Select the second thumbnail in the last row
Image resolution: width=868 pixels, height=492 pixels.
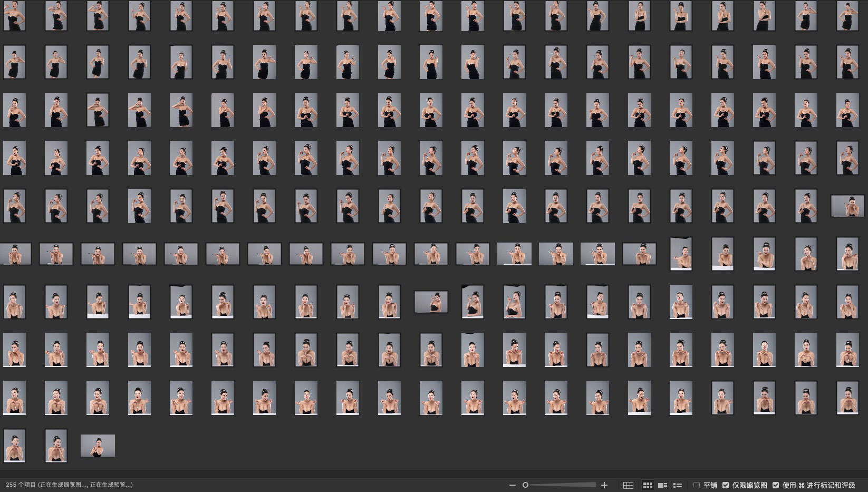pyautogui.click(x=56, y=446)
